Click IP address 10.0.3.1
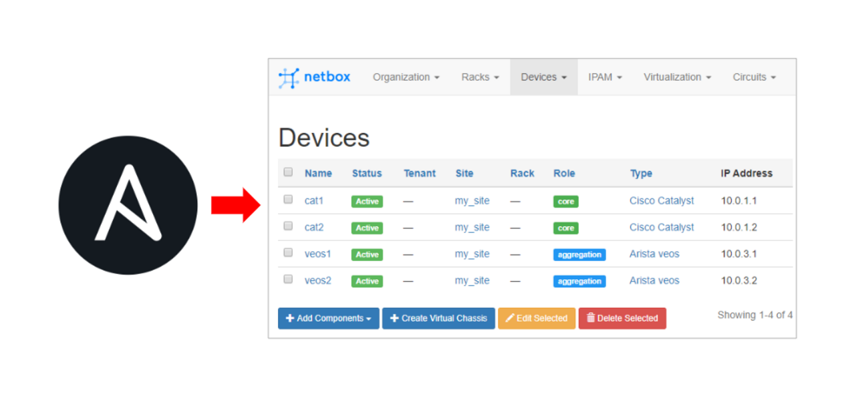The height and width of the screenshot is (414, 868). [x=739, y=254]
